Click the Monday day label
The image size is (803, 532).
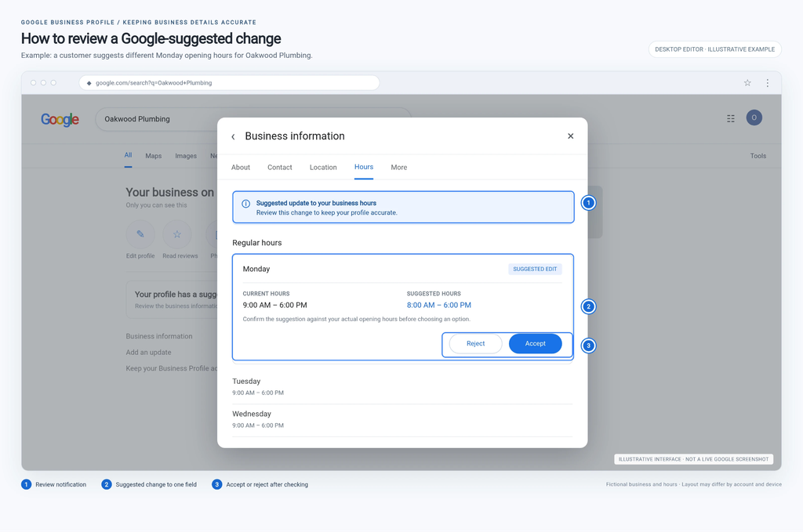click(256, 269)
